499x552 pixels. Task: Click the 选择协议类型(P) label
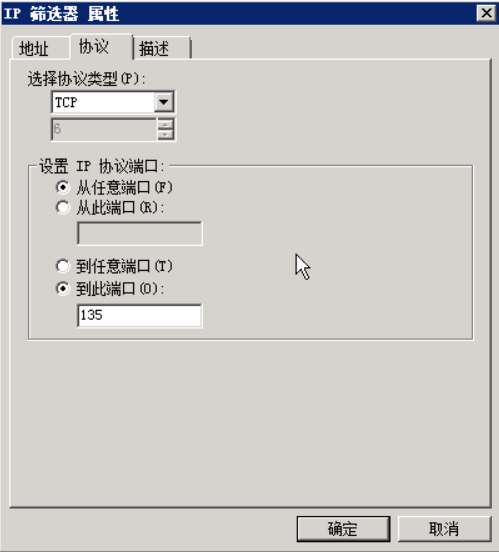click(86, 79)
